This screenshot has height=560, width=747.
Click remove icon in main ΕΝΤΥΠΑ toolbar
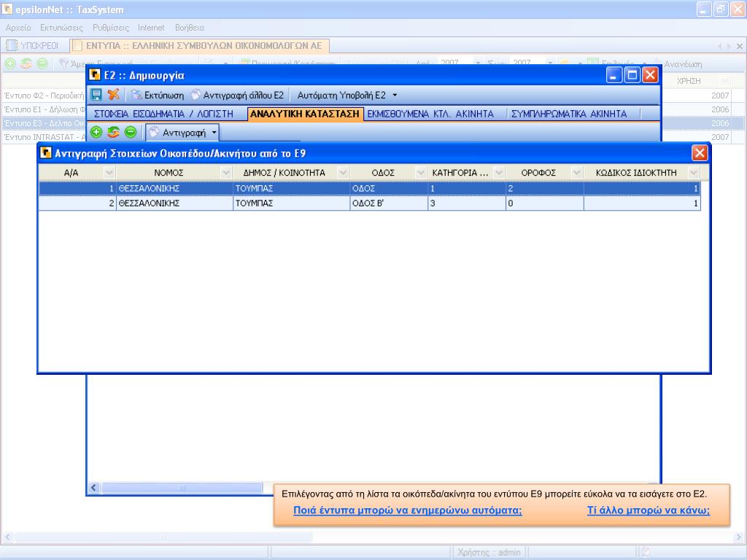[x=42, y=63]
